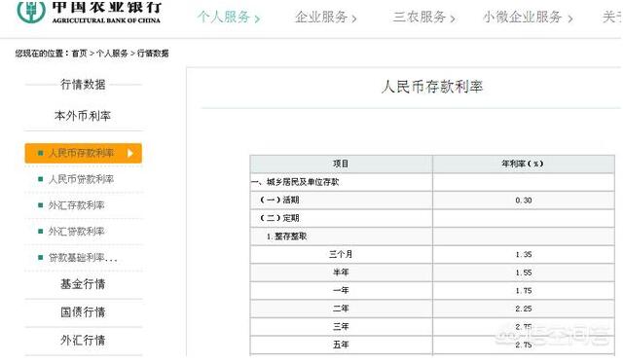This screenshot has width=624, height=364.
Task: Expand the 基金行情 section
Action: pyautogui.click(x=83, y=284)
